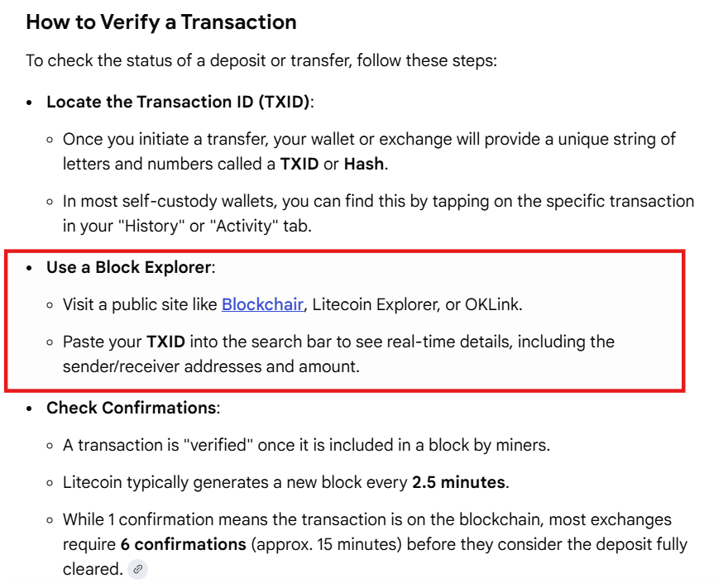728x588 pixels.
Task: Click the intro sentence "To check the status"
Action: click(x=261, y=62)
